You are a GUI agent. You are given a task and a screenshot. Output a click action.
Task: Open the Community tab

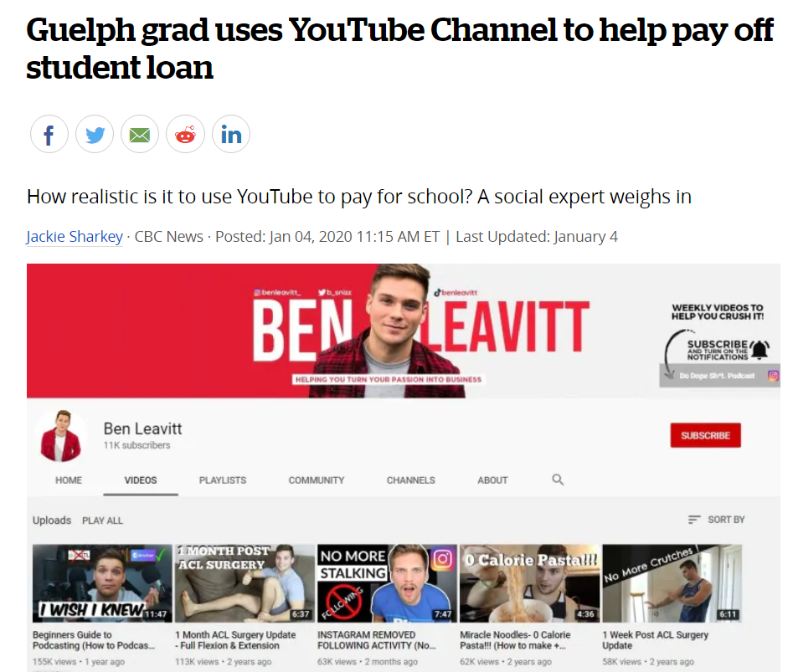(x=316, y=480)
